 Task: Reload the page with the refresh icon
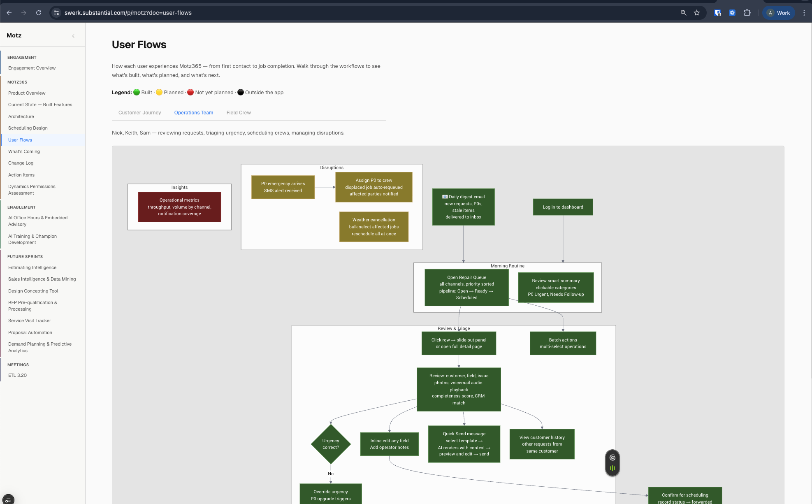pyautogui.click(x=39, y=13)
